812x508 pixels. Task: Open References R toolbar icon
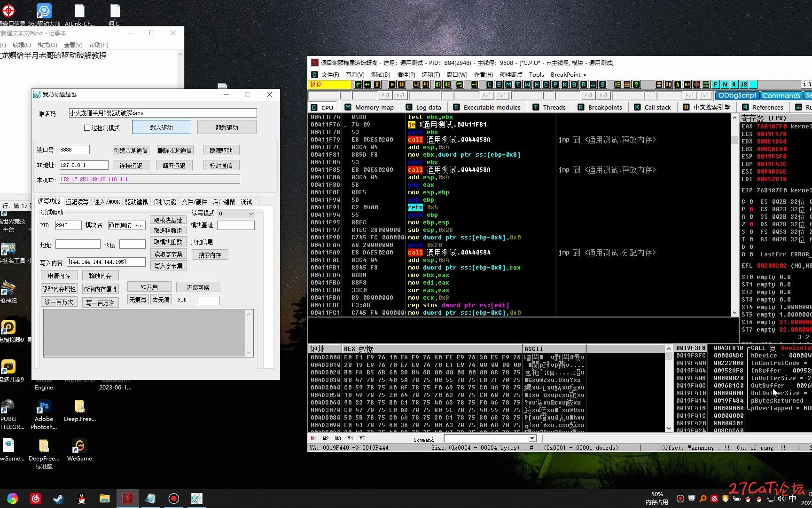click(x=584, y=85)
